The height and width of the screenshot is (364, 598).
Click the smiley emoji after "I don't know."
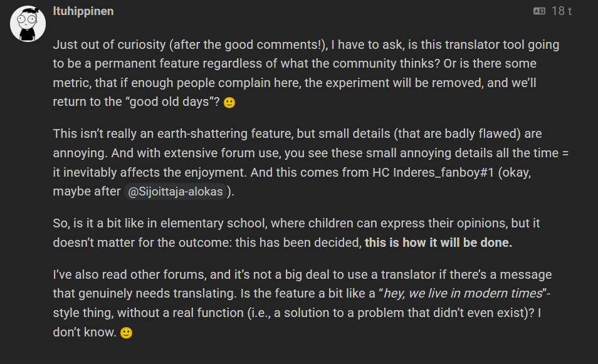pyautogui.click(x=126, y=333)
